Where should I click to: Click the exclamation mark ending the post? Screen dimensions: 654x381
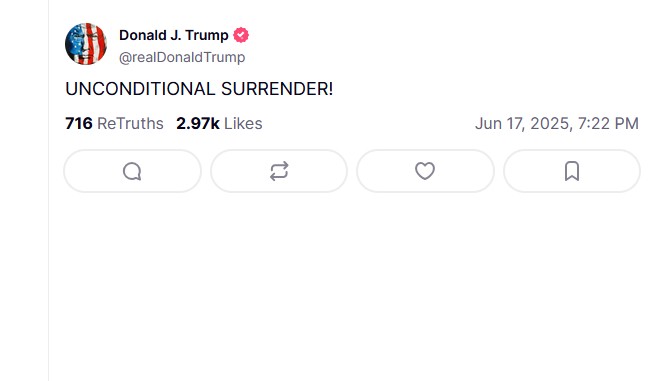tap(330, 89)
